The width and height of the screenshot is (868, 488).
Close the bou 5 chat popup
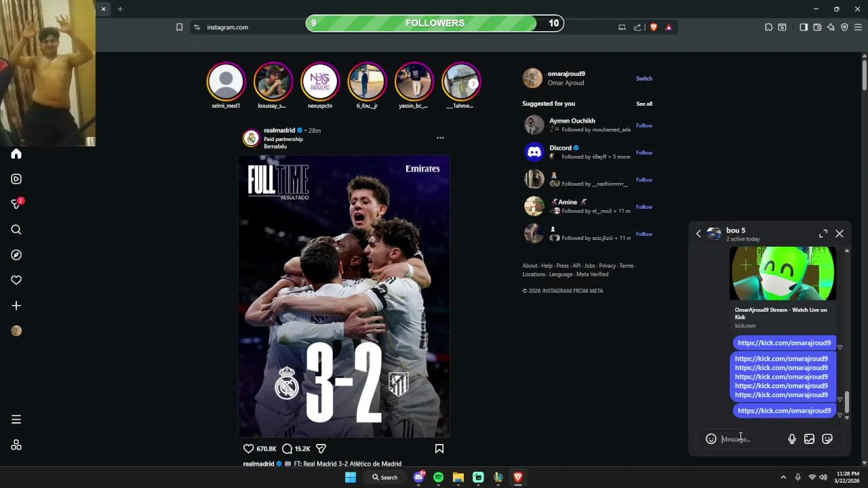(840, 233)
